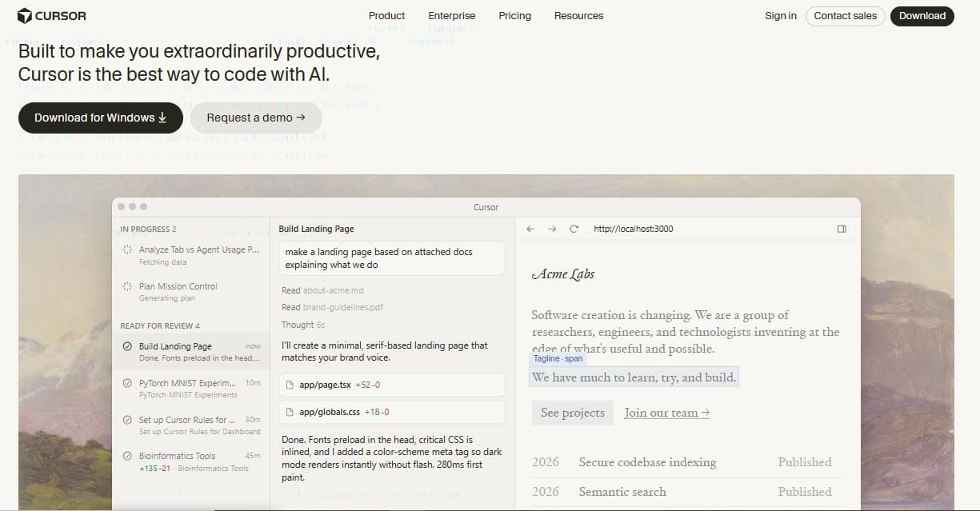Click the localhost:3000 address field
Screen dimensions: 980x511
pyautogui.click(x=634, y=229)
